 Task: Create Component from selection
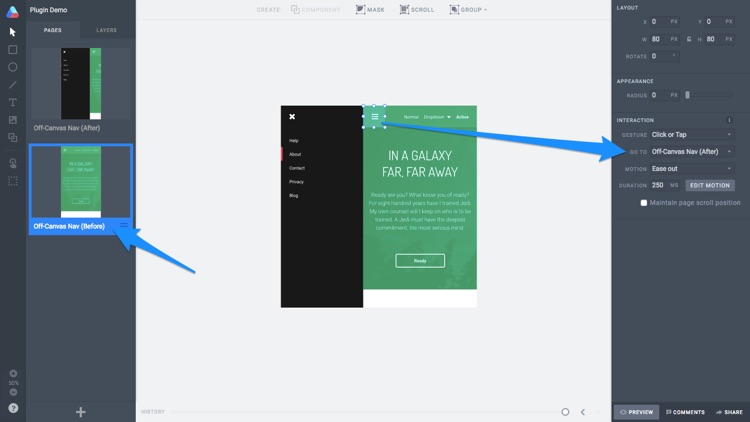tap(316, 10)
